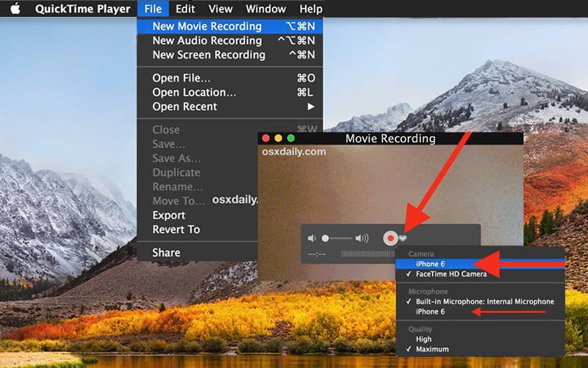The image size is (588, 368).
Task: Expand the Open Recent submenu
Action: (230, 107)
